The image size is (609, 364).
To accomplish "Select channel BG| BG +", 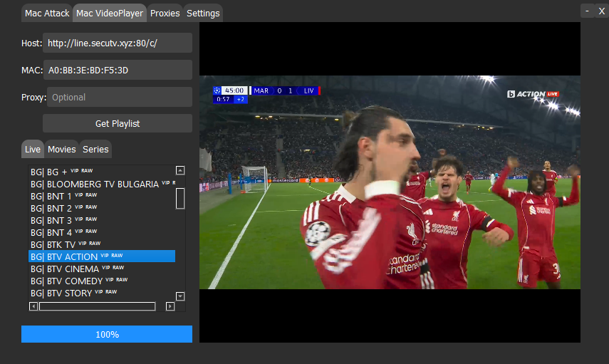I will pyautogui.click(x=102, y=172).
